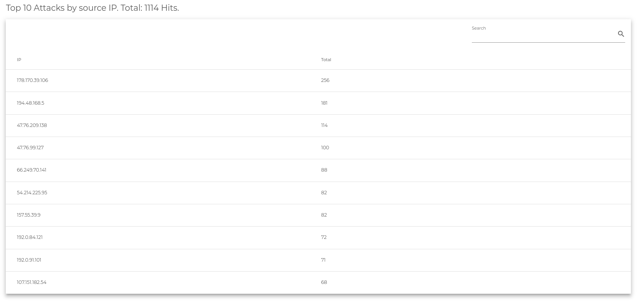Click the search magnifier icon
Viewport: 644px width, 302px height.
pos(621,34)
